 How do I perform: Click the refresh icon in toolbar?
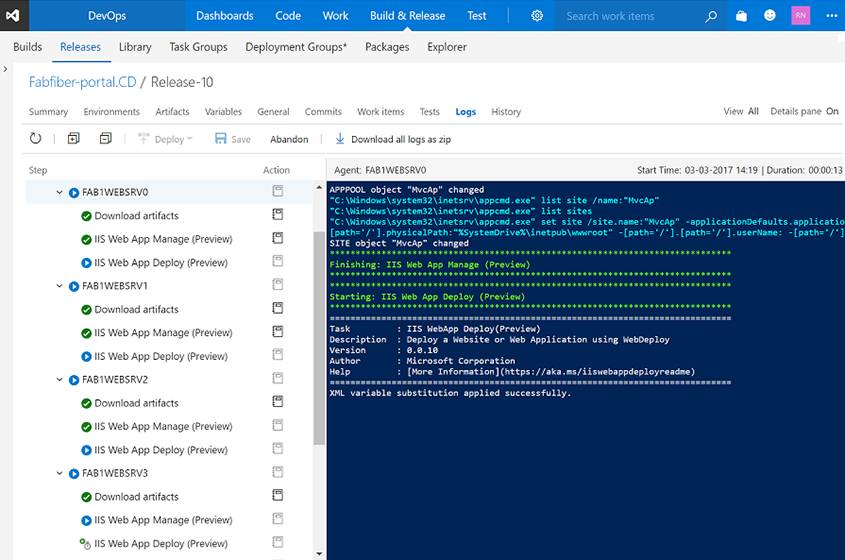tap(36, 139)
